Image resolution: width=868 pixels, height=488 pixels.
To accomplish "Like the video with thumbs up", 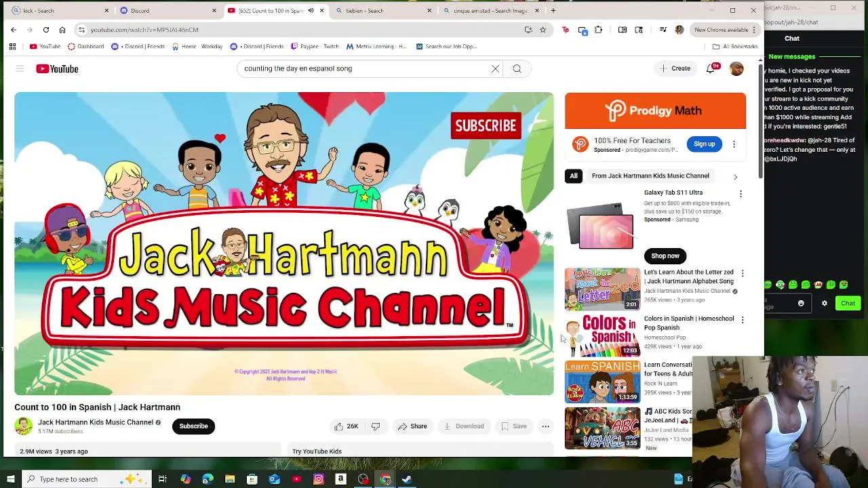I will (346, 426).
